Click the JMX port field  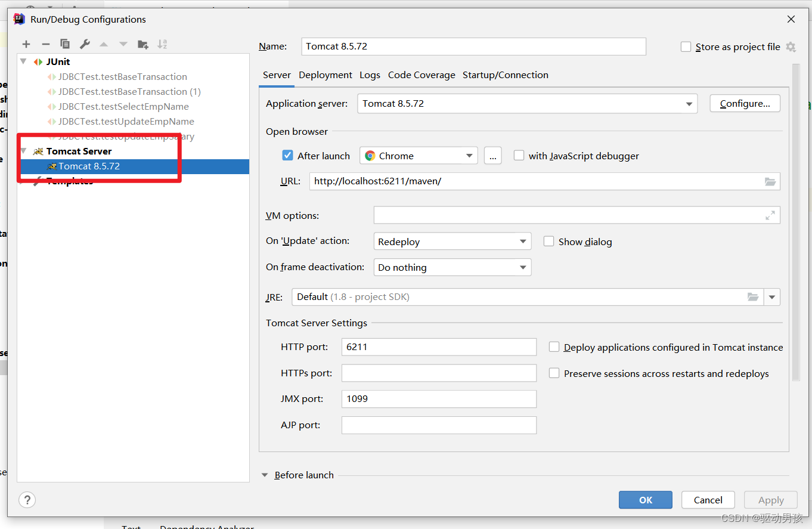439,398
